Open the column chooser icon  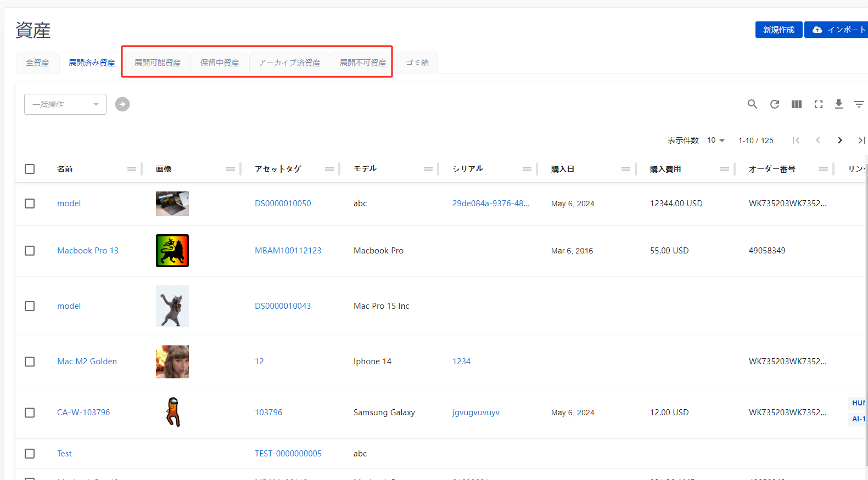[x=796, y=104]
